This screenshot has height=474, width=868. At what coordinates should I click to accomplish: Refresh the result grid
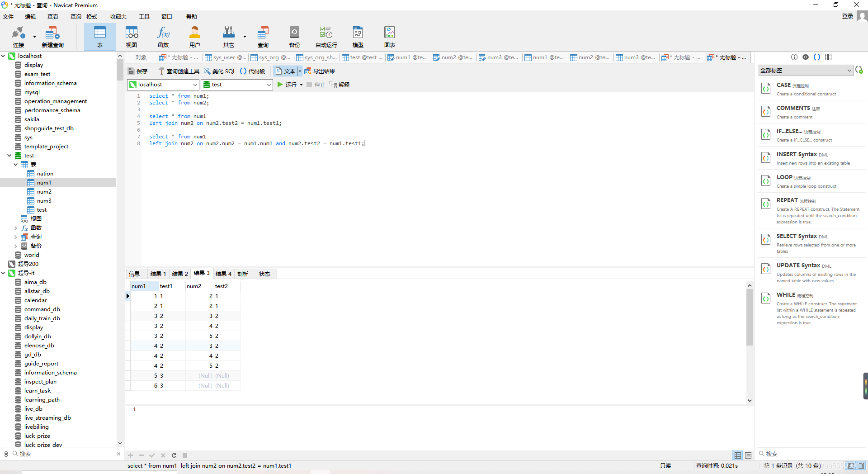click(174, 455)
